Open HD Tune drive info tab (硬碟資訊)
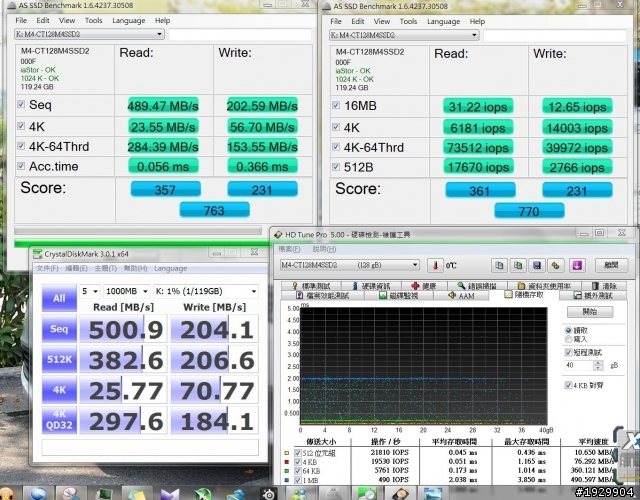 click(x=371, y=286)
